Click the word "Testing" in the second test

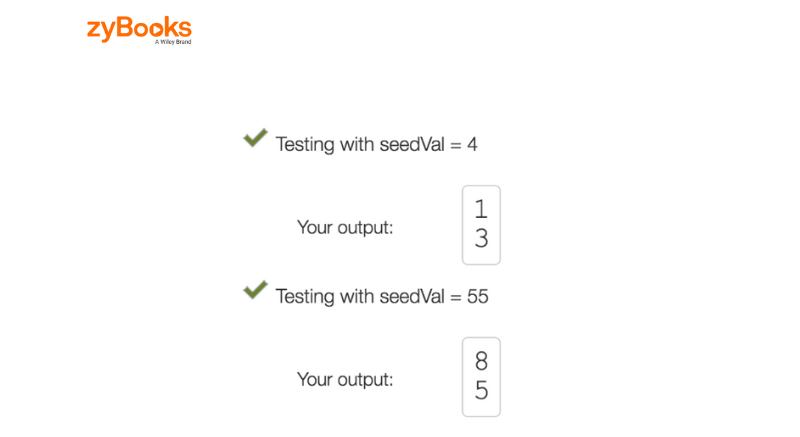pos(305,296)
